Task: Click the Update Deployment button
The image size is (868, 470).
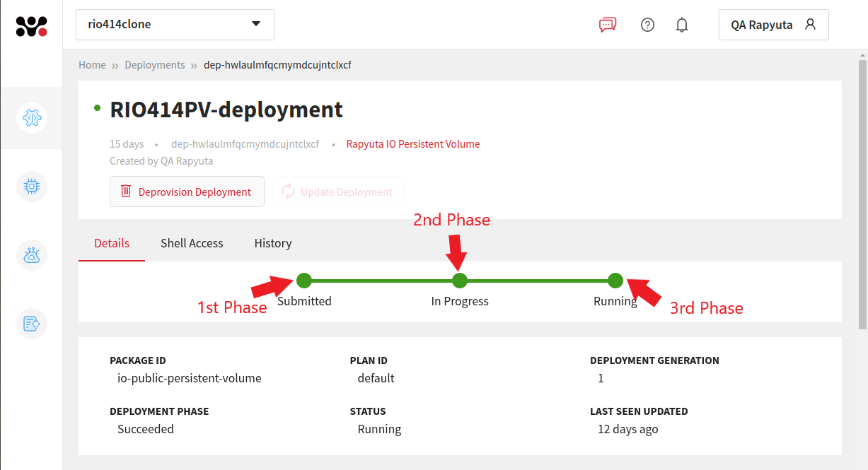Action: coord(339,192)
